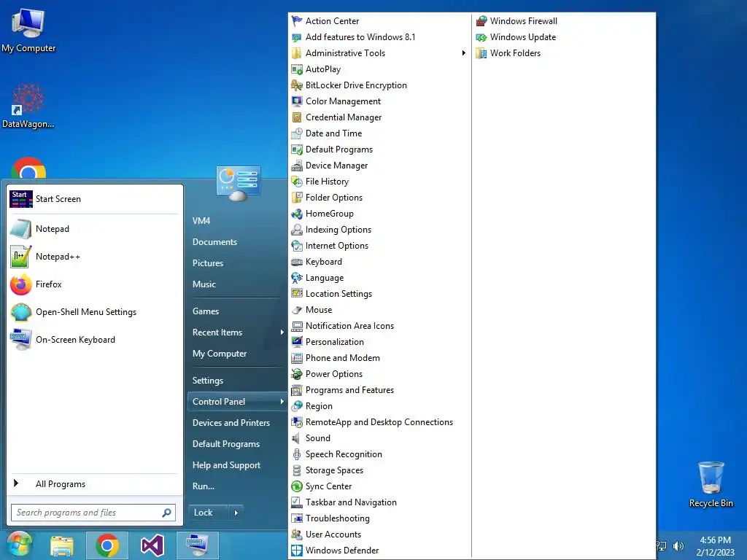
Task: Open Pictures from the start menu
Action: [208, 262]
